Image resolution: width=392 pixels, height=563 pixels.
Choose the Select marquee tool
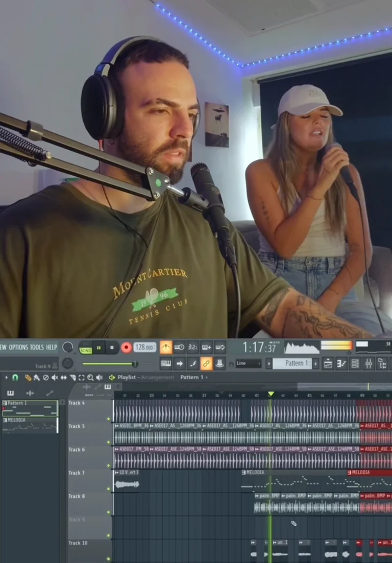[82, 378]
